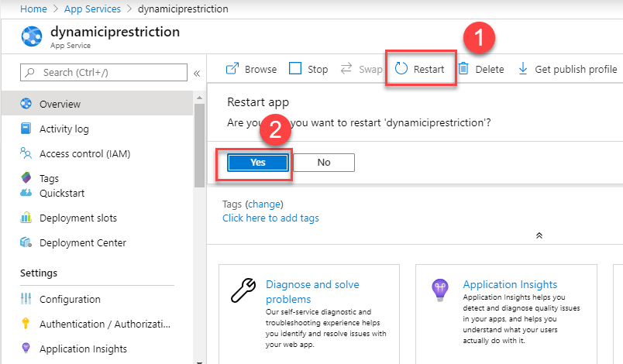Collapse the sidebar with double chevron
Screen dimensions: 623x364
[197, 73]
